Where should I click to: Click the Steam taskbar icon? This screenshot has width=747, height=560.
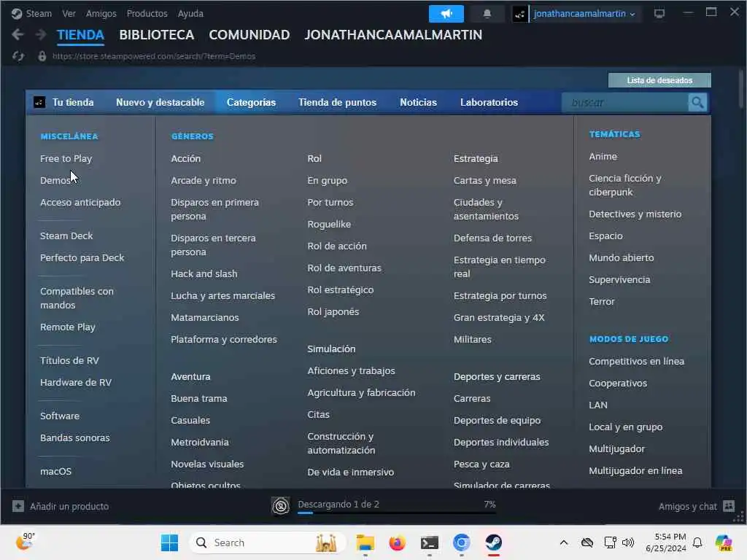pyautogui.click(x=494, y=542)
